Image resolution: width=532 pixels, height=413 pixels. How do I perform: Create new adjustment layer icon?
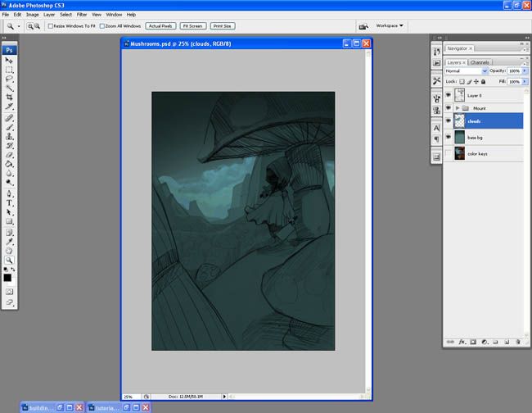(x=485, y=342)
